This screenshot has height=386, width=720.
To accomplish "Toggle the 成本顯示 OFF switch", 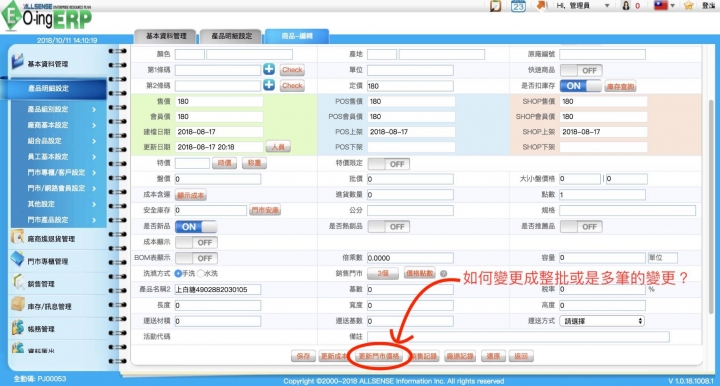I will 196,242.
